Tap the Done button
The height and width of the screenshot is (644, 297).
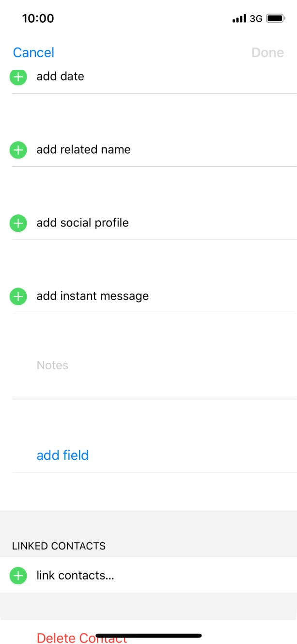click(267, 52)
